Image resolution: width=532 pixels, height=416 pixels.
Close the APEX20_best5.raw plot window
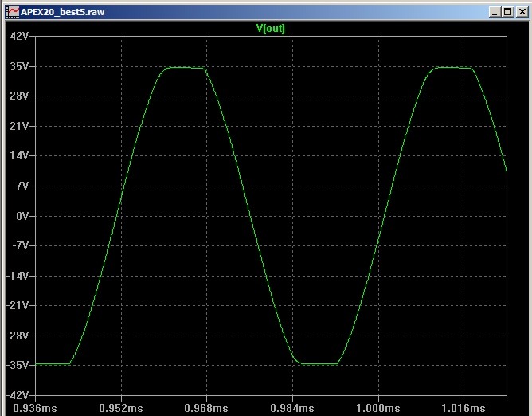(x=522, y=12)
